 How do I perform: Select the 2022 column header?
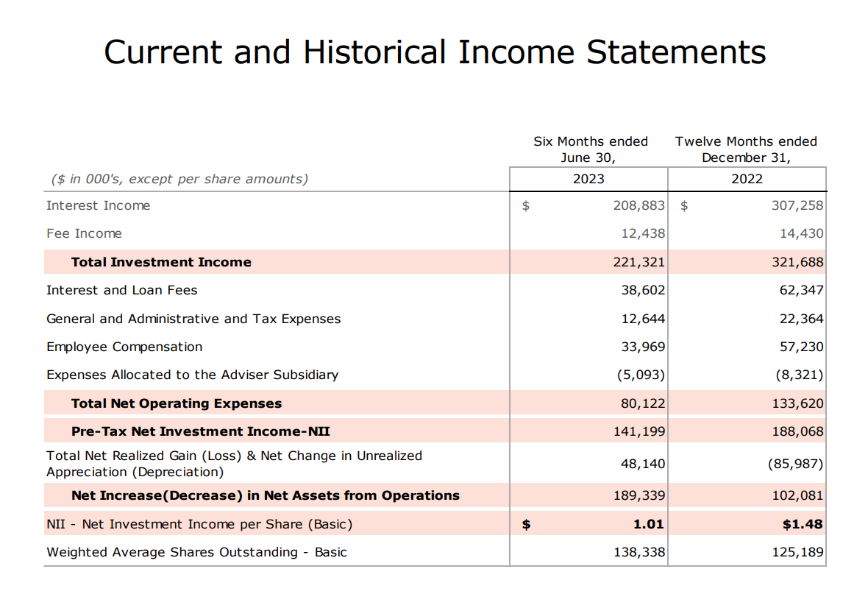pos(747,179)
